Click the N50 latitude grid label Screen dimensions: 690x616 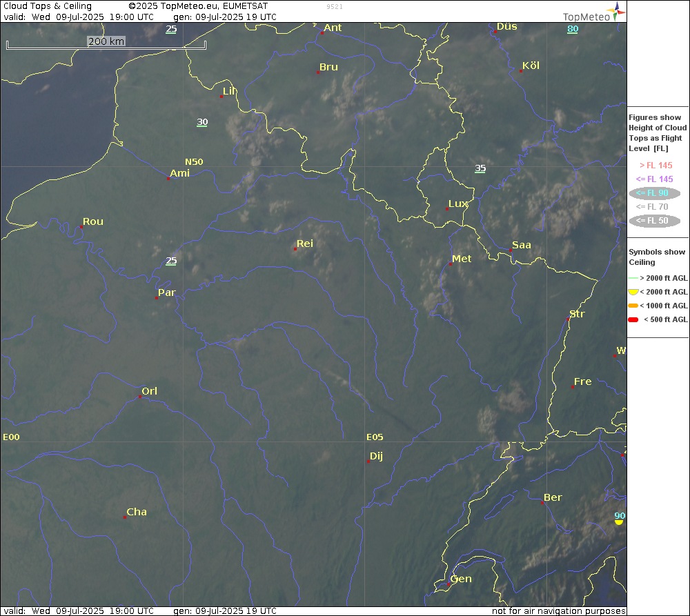tap(194, 162)
